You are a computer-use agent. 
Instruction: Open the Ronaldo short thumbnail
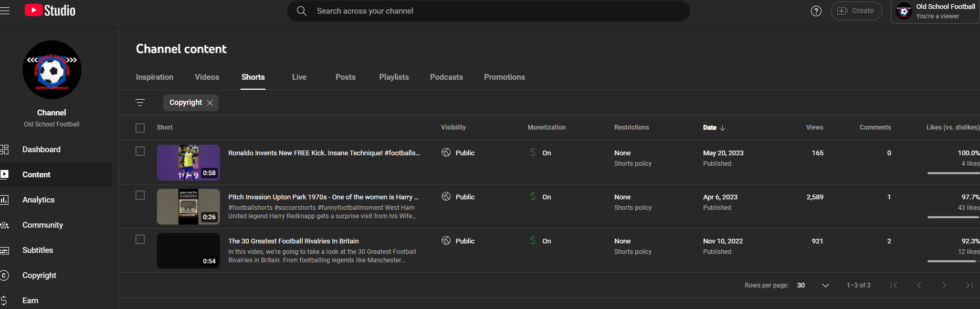[188, 163]
